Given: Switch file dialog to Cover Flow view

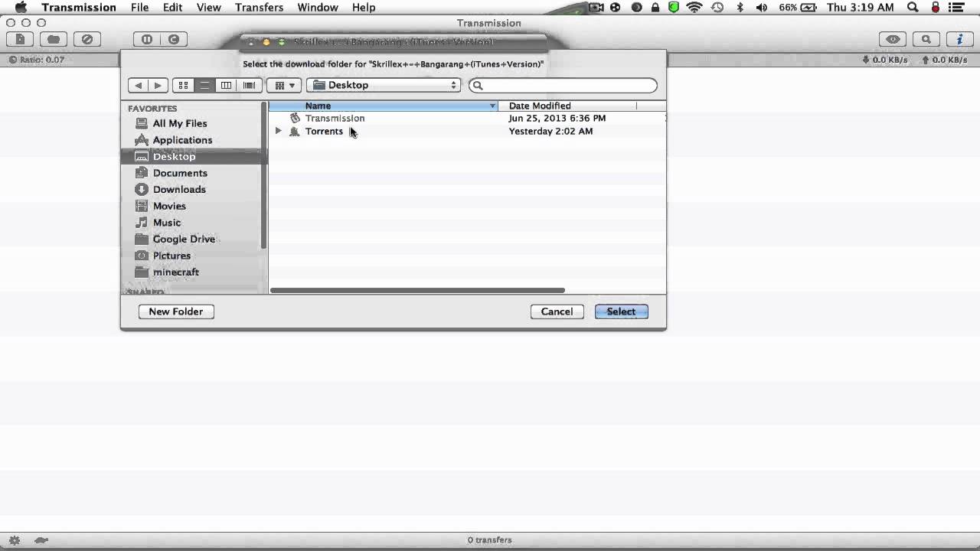Looking at the screenshot, I should (250, 86).
